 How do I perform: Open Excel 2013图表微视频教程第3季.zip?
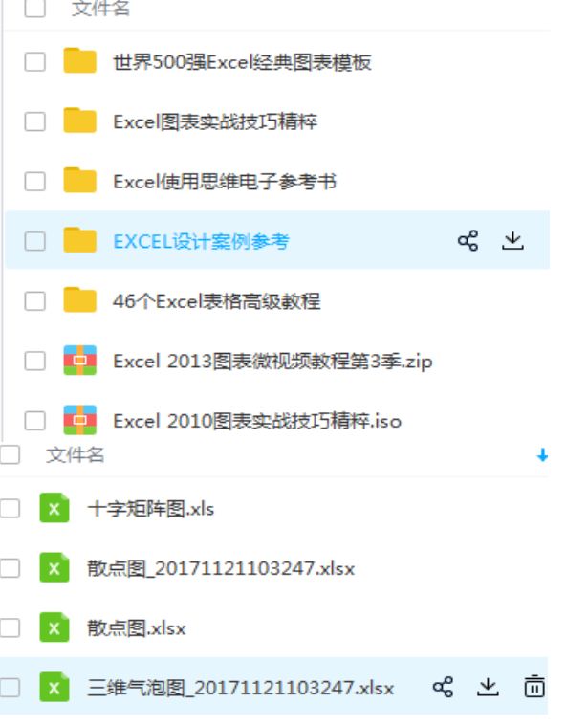[x=272, y=362]
